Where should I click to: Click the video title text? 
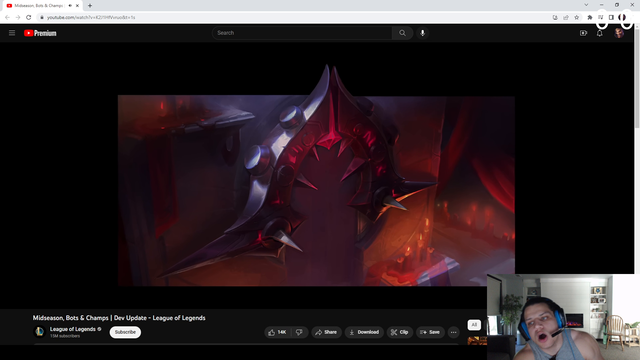click(x=119, y=318)
